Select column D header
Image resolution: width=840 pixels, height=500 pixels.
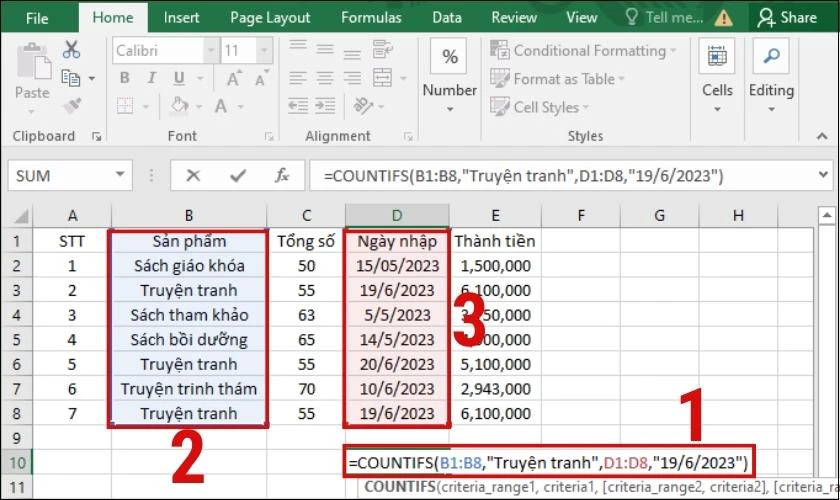pyautogui.click(x=397, y=215)
